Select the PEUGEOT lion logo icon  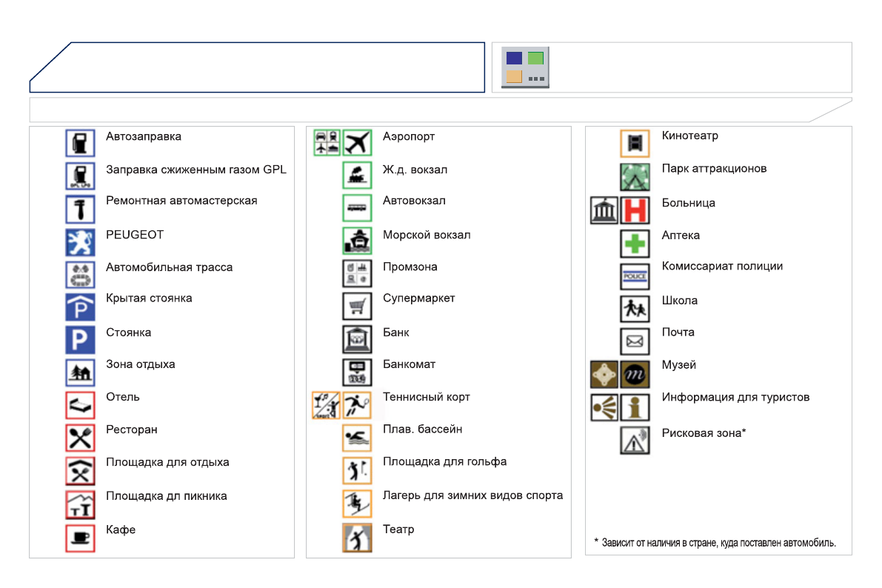(80, 242)
